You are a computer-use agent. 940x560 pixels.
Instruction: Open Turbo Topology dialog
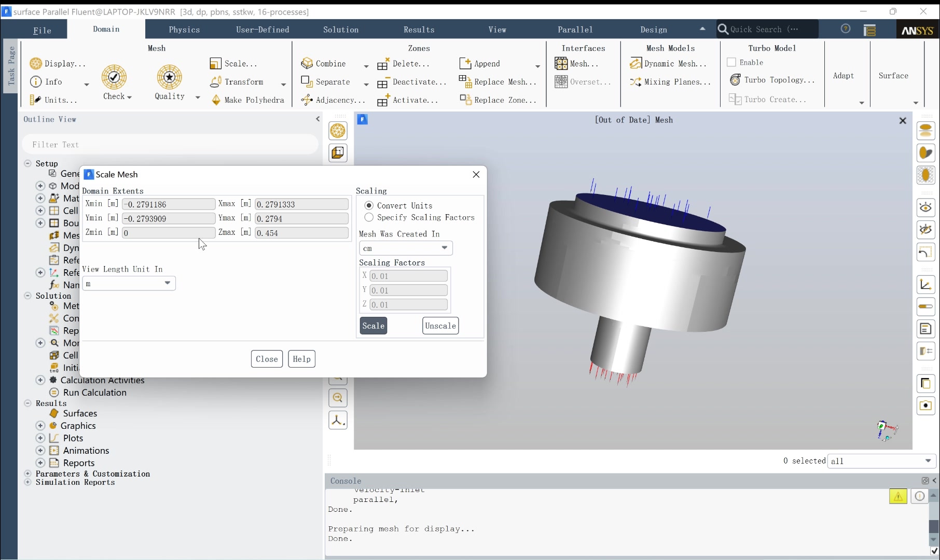coord(772,80)
